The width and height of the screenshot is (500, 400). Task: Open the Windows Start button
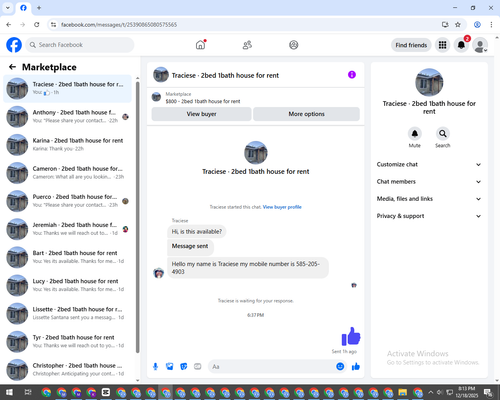[9, 392]
